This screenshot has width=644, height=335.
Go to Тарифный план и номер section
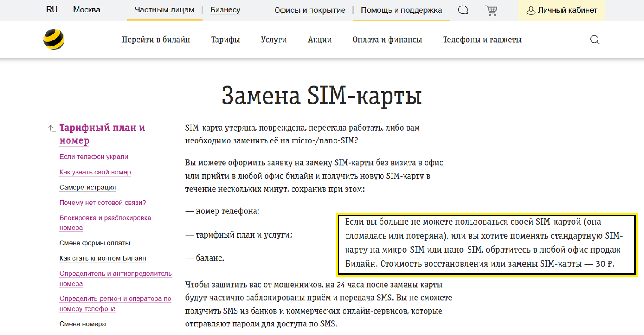click(102, 134)
